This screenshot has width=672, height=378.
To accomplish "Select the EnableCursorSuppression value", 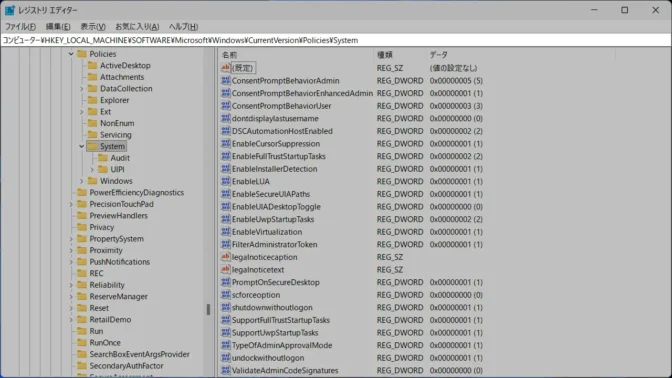I will click(276, 144).
